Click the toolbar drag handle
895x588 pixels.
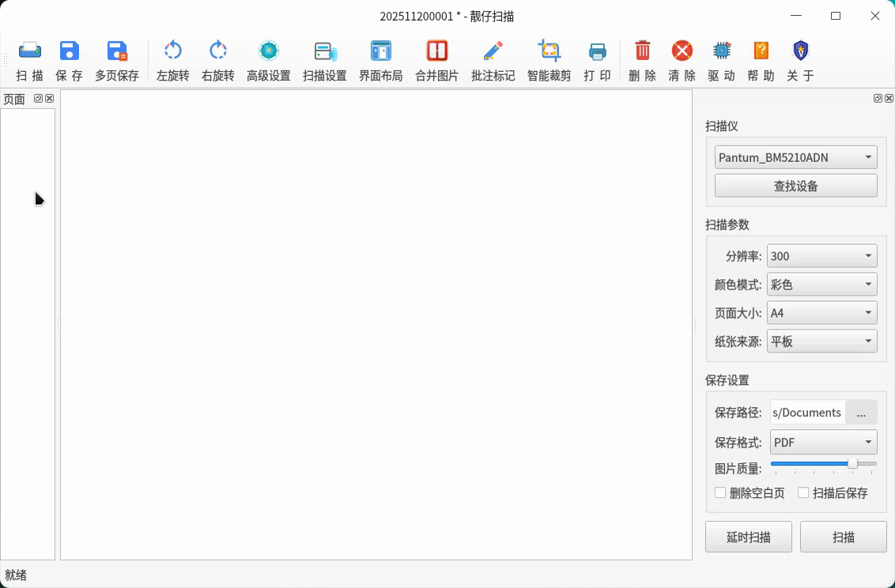6,60
